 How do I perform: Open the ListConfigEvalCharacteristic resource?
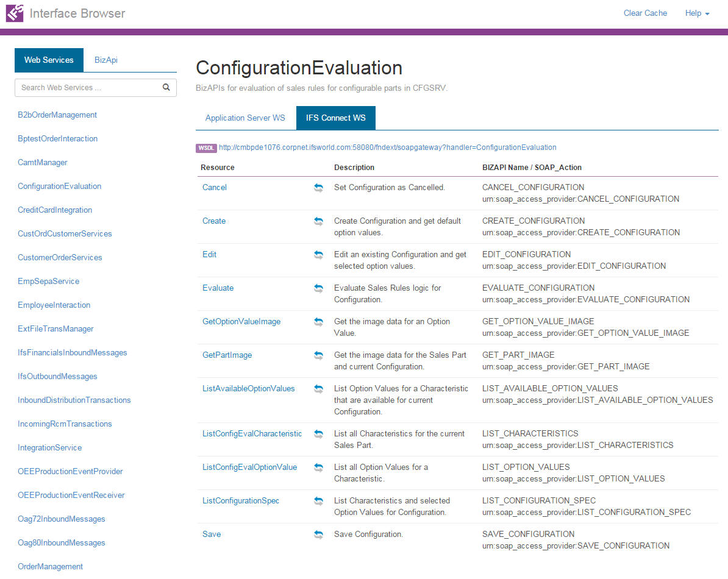pyautogui.click(x=252, y=433)
